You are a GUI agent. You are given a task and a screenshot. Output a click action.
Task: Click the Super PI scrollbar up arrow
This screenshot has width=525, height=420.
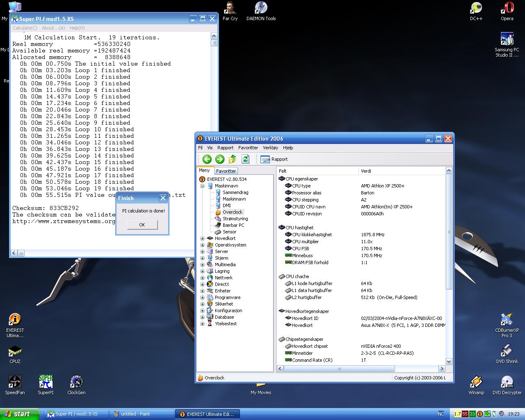(214, 36)
